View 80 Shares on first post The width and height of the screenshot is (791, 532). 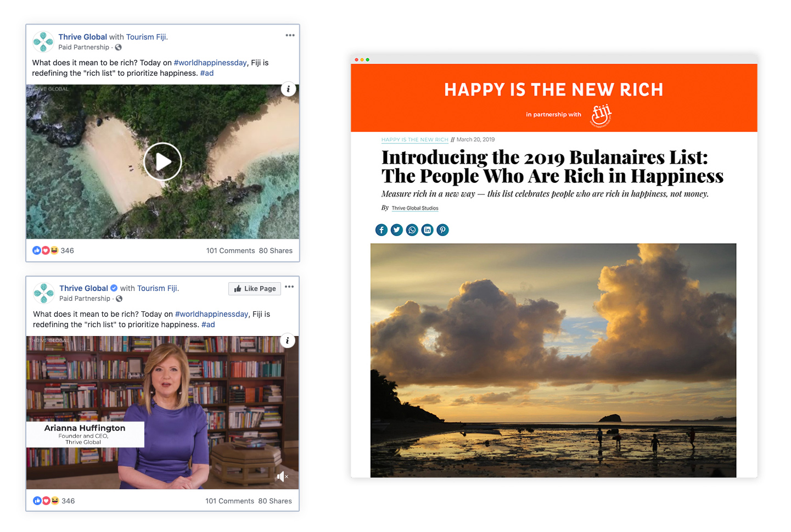[x=276, y=250]
